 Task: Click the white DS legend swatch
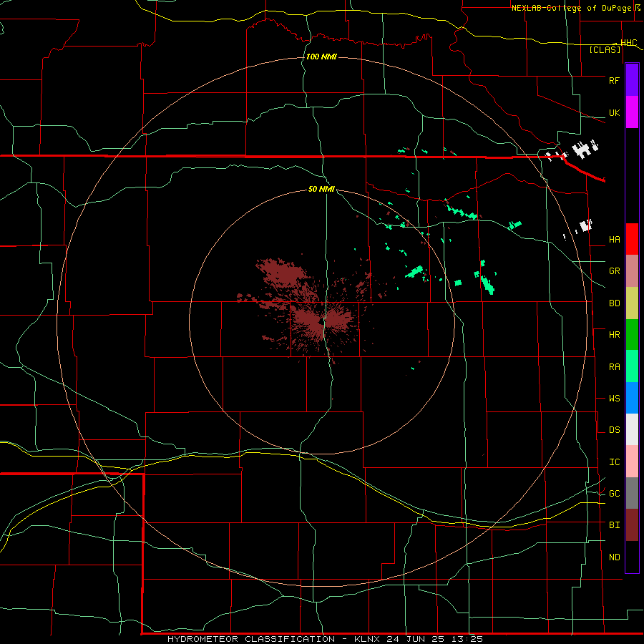632,429
